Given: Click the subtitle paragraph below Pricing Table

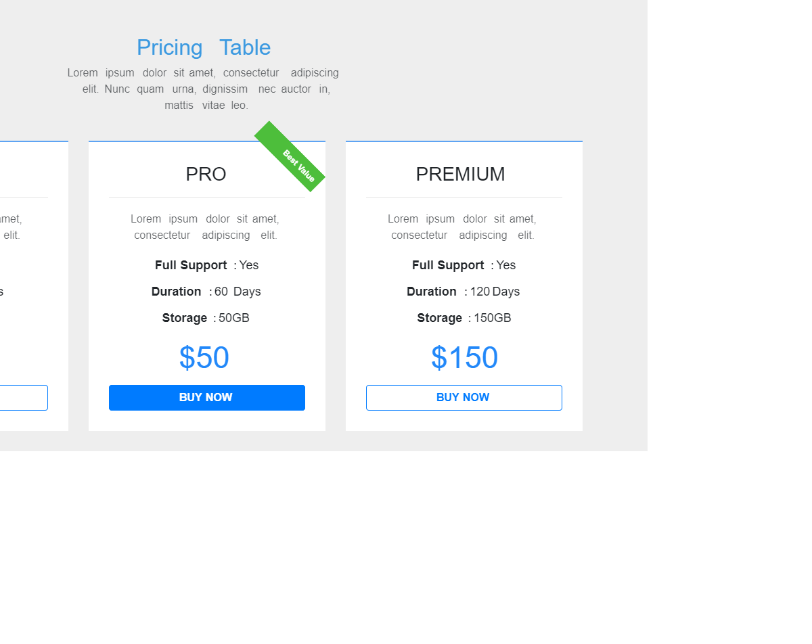Looking at the screenshot, I should (204, 89).
